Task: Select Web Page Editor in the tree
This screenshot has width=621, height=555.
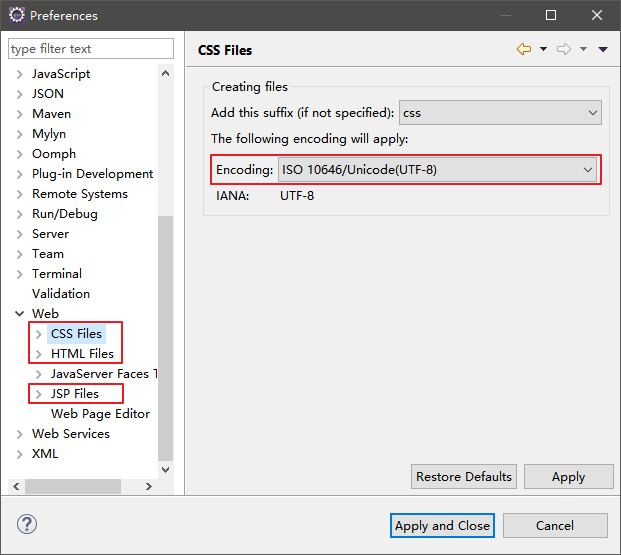Action: (100, 414)
